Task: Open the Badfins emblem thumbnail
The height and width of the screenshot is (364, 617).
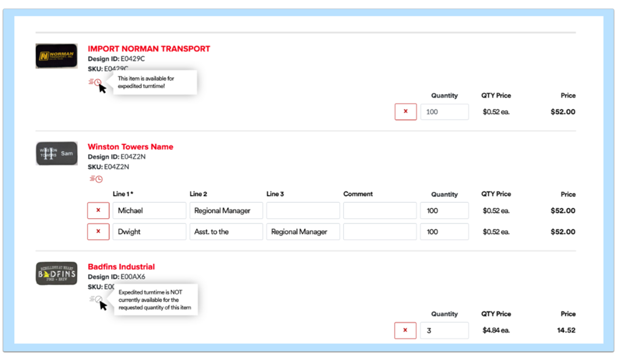Action: click(x=57, y=273)
